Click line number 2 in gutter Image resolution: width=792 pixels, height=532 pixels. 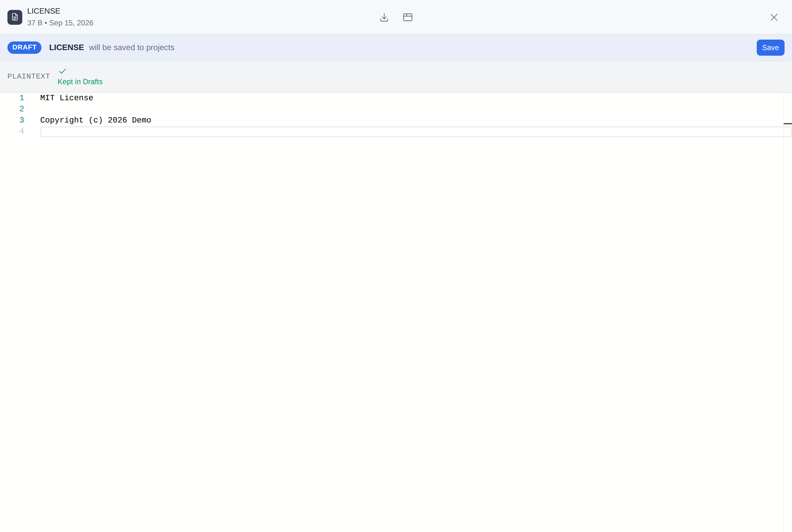pos(22,109)
